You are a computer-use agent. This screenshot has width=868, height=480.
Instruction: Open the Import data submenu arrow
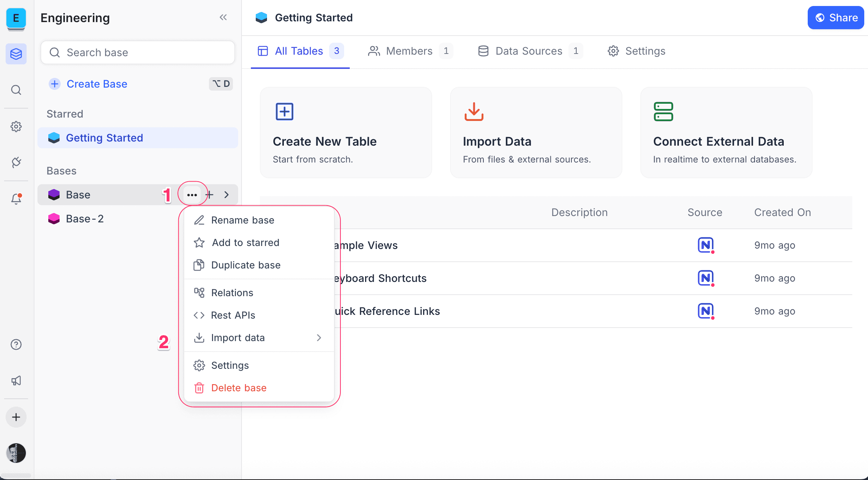pyautogui.click(x=319, y=337)
